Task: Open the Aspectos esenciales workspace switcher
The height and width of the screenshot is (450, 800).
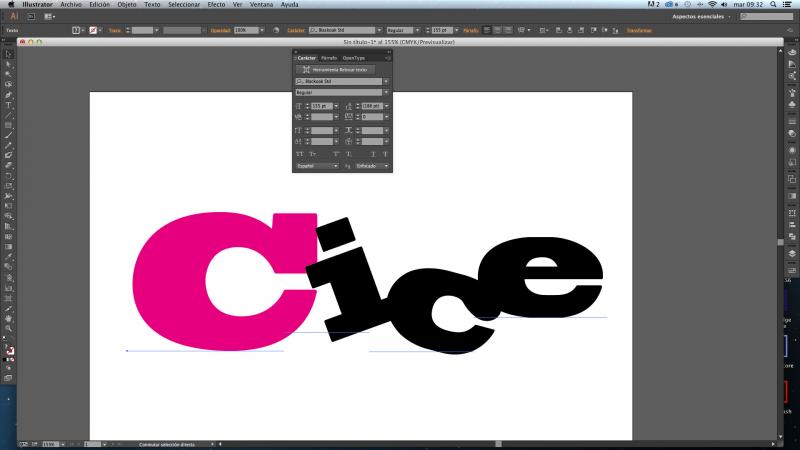Action: click(701, 17)
